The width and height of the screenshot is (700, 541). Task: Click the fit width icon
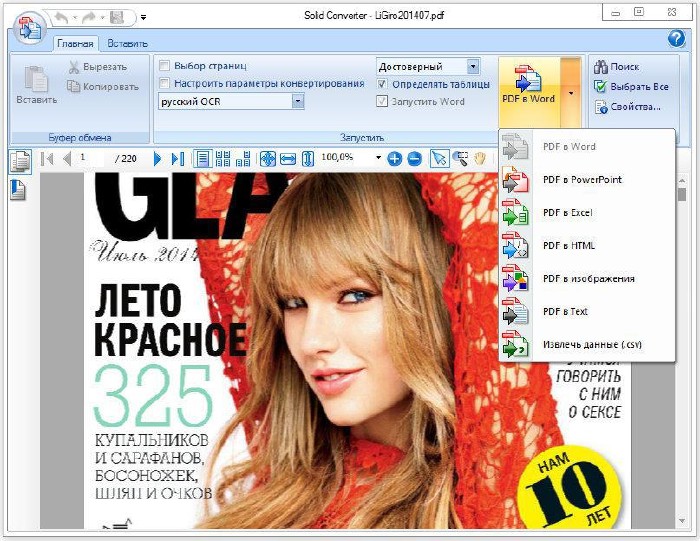pos(287,158)
